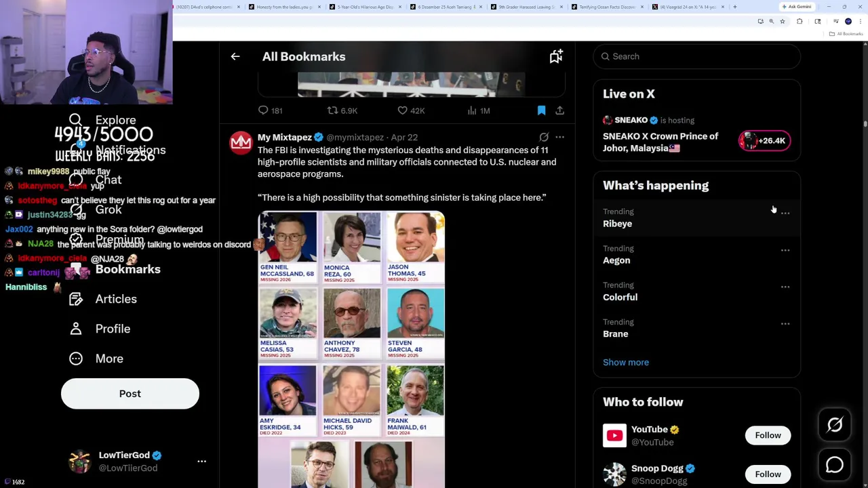Viewport: 868px width, 488px height.
Task: Open the SNEAKO X Crown Prince live broadcast
Action: point(660,142)
